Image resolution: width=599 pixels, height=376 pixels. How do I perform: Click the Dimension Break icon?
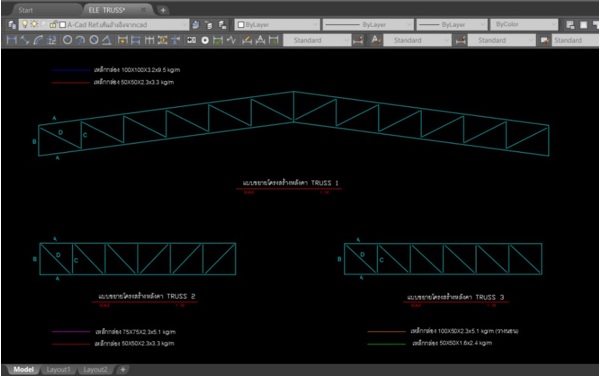click(x=175, y=40)
